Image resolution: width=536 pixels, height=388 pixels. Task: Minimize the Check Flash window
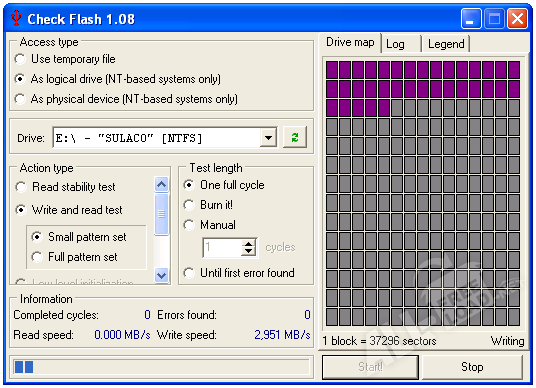(x=470, y=19)
